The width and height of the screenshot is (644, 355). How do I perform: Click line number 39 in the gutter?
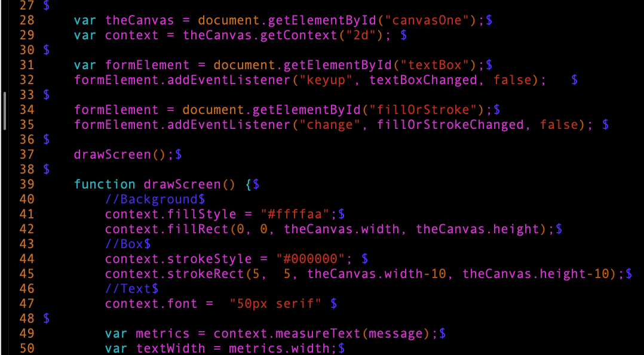pyautogui.click(x=27, y=184)
